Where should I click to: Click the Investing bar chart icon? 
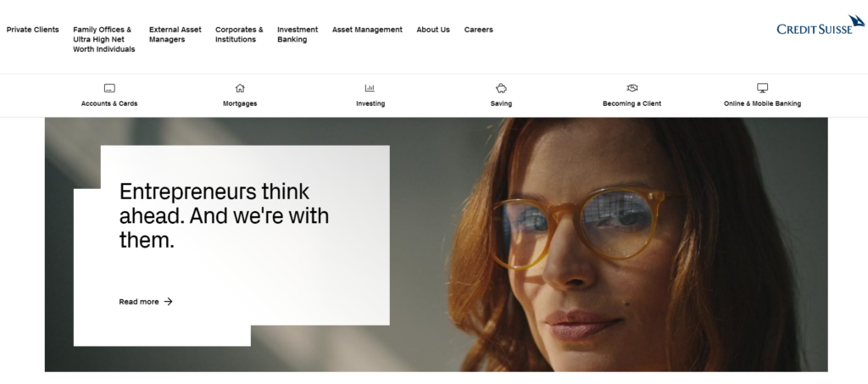pos(370,88)
